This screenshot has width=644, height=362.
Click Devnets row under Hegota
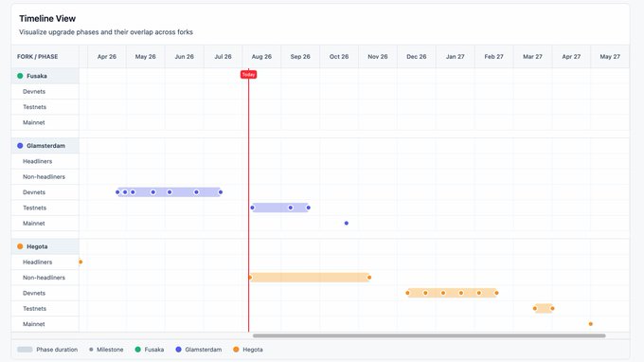click(x=45, y=293)
